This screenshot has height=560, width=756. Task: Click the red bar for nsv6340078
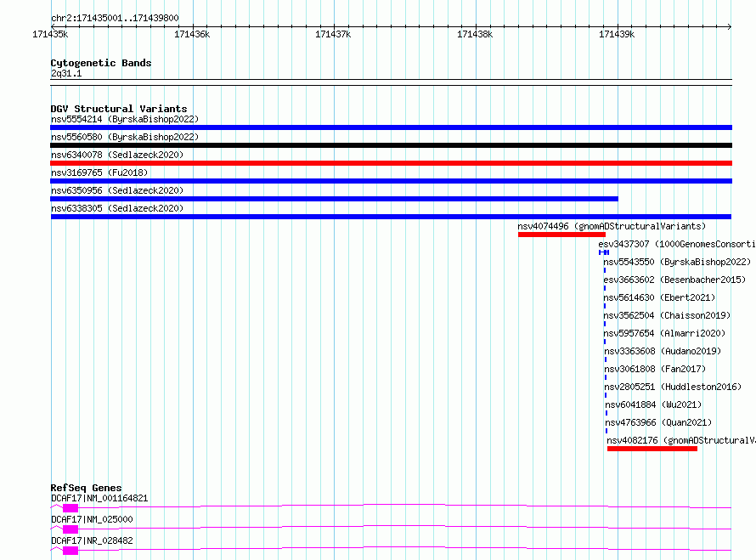(391, 163)
